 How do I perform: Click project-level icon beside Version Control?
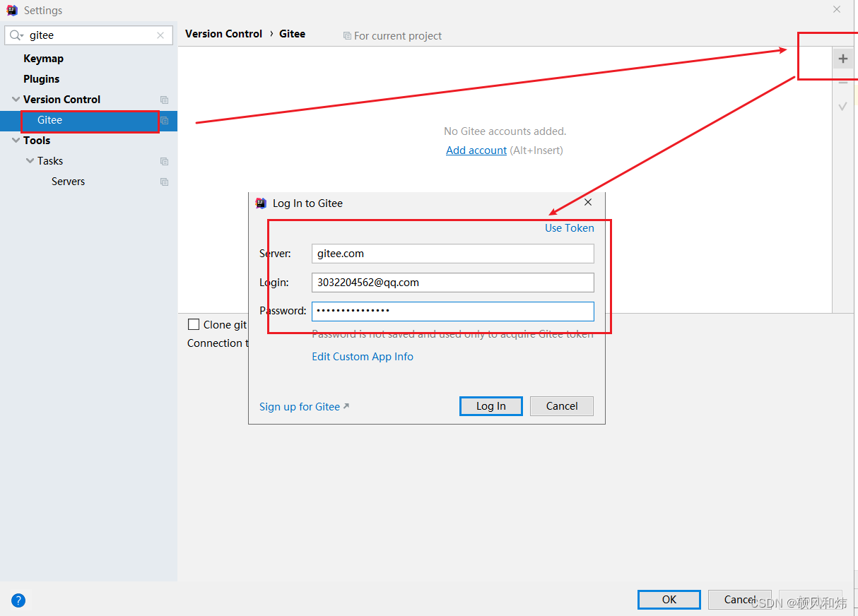click(x=164, y=100)
